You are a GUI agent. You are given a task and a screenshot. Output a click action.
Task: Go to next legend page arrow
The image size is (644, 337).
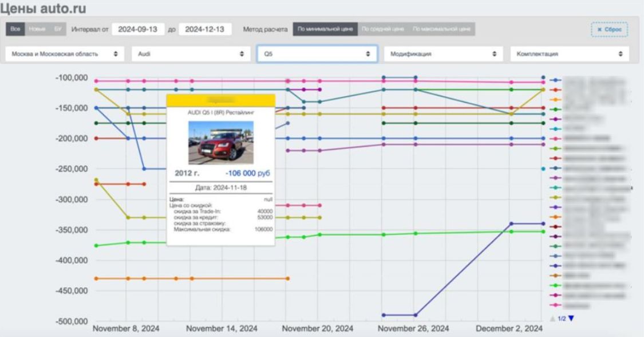(x=571, y=319)
